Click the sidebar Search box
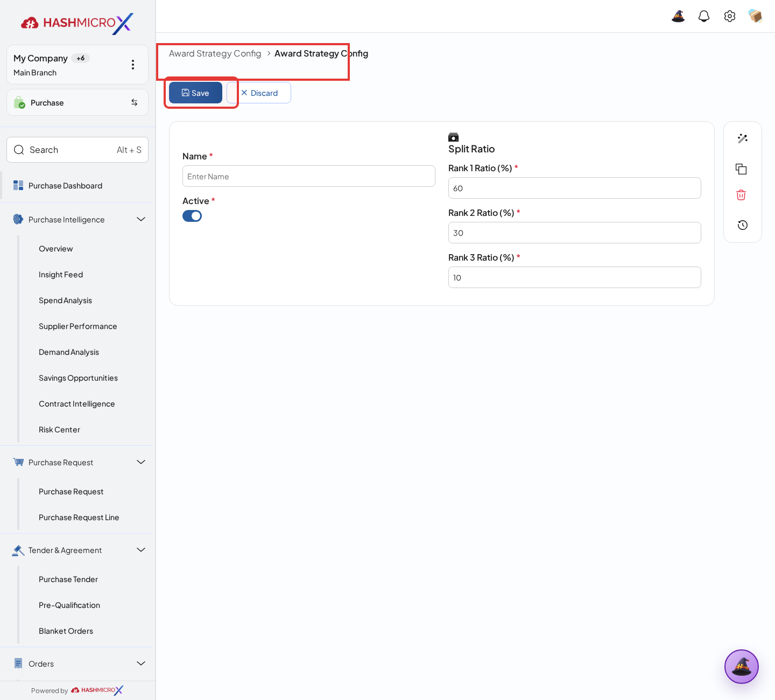775x700 pixels. (x=77, y=150)
